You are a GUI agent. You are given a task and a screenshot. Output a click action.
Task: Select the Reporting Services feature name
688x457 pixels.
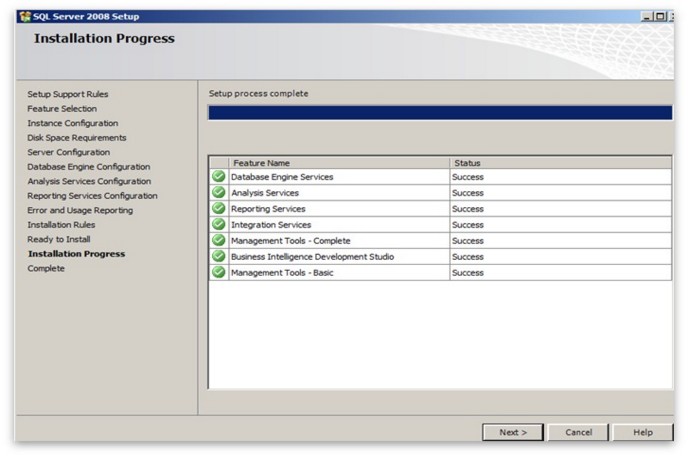pyautogui.click(x=268, y=209)
